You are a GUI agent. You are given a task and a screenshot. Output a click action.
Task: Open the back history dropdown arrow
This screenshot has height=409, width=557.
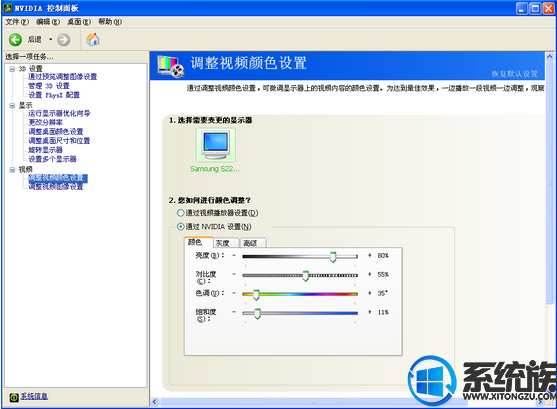click(50, 39)
